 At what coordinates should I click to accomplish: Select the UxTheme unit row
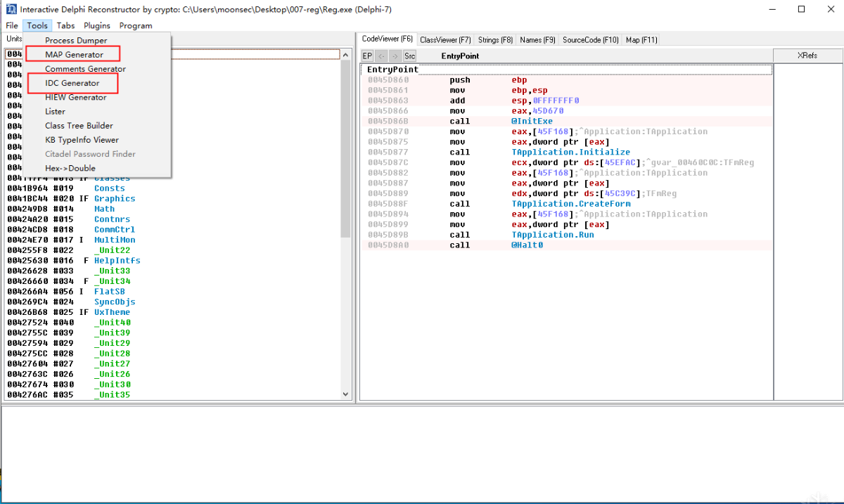172,312
